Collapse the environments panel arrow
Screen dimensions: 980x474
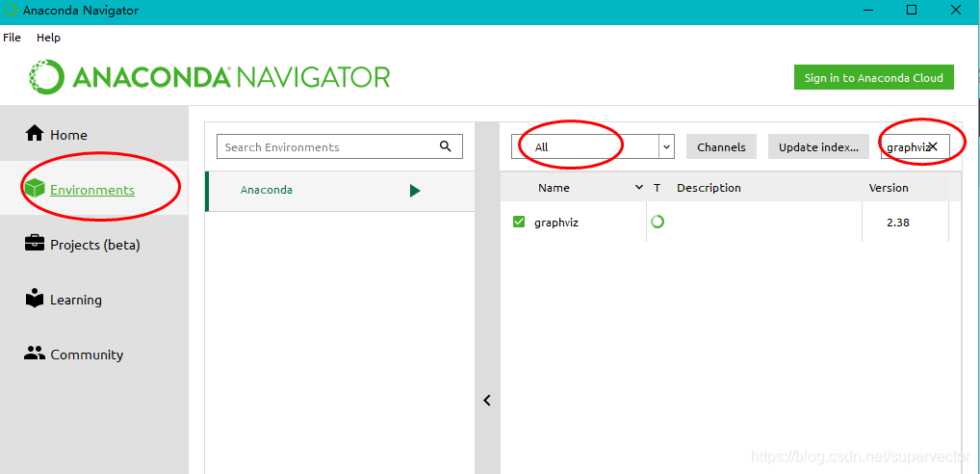coord(487,400)
